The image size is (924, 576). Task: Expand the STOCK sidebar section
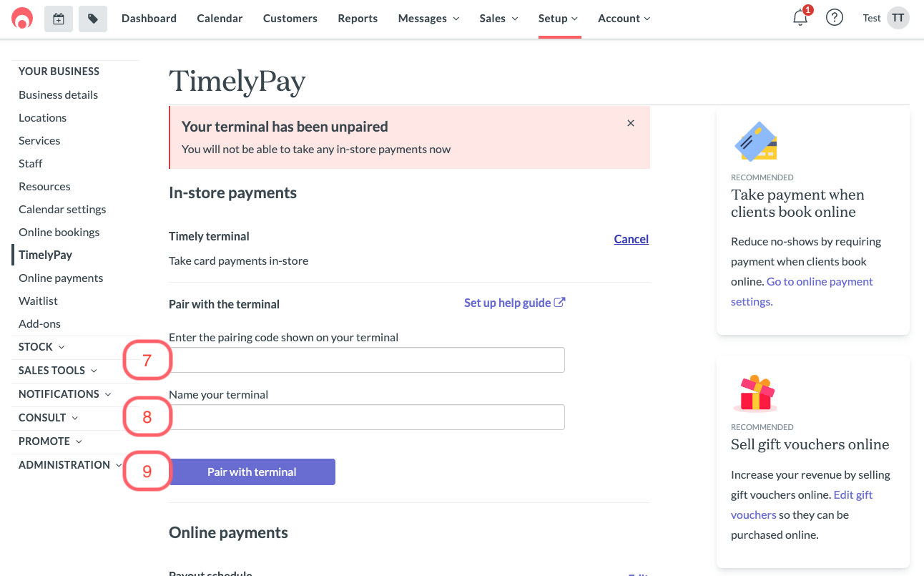tap(41, 347)
